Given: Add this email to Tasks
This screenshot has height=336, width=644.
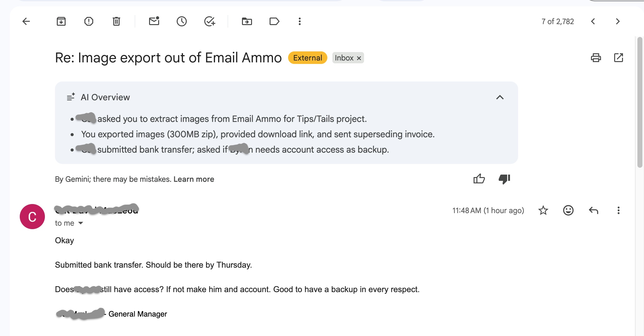Looking at the screenshot, I should (x=209, y=21).
